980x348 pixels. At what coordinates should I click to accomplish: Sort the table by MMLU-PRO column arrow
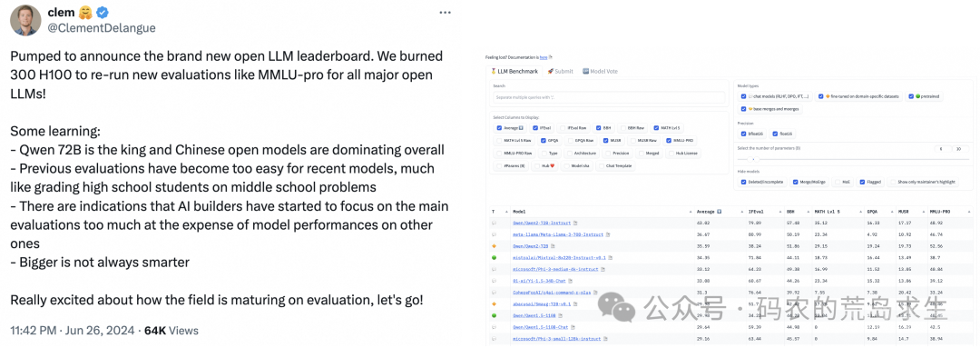967,212
